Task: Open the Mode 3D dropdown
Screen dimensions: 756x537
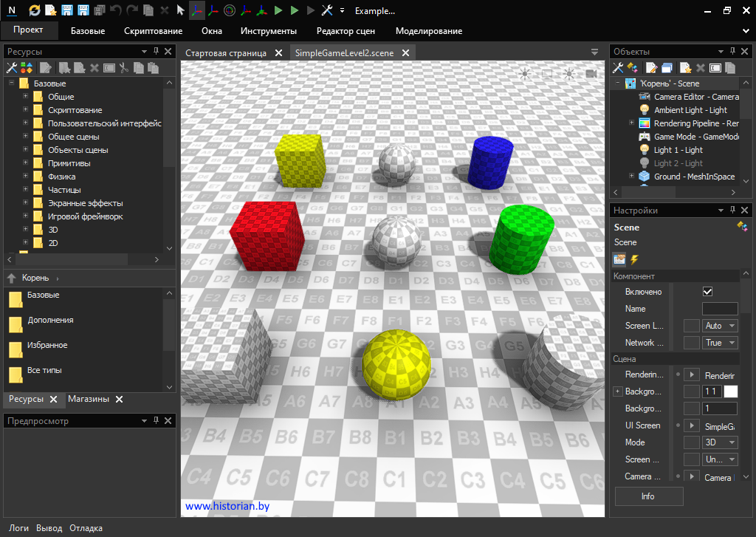Action: 720,442
